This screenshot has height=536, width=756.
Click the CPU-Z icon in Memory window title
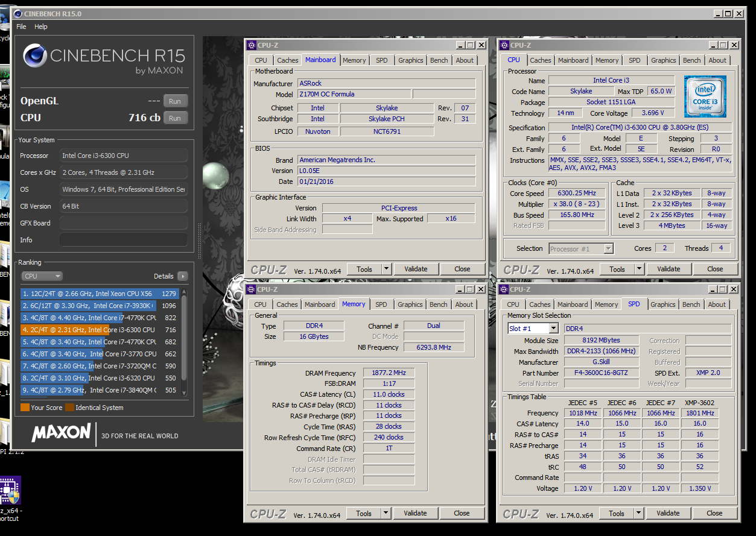click(x=251, y=289)
